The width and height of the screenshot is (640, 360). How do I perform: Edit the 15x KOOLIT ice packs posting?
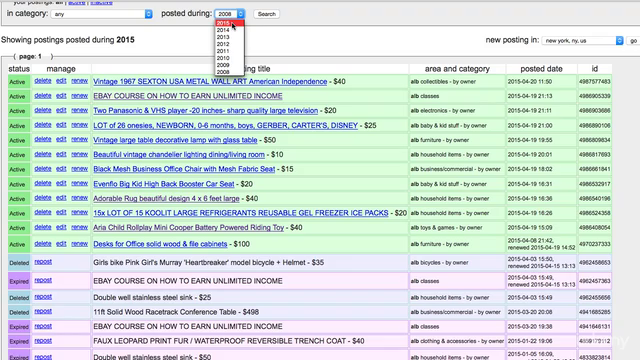tap(61, 212)
